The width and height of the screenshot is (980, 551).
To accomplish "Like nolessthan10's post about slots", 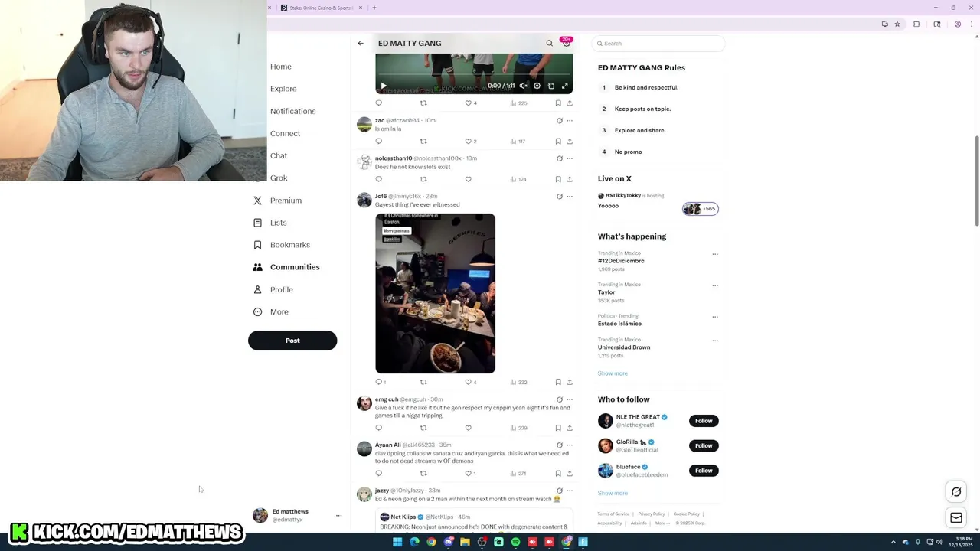I will 468,179.
